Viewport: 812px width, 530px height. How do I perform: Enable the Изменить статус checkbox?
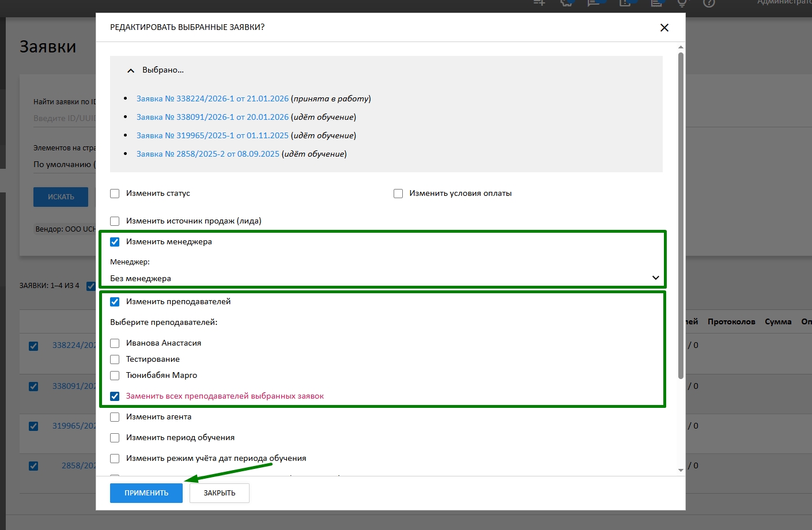(x=115, y=194)
